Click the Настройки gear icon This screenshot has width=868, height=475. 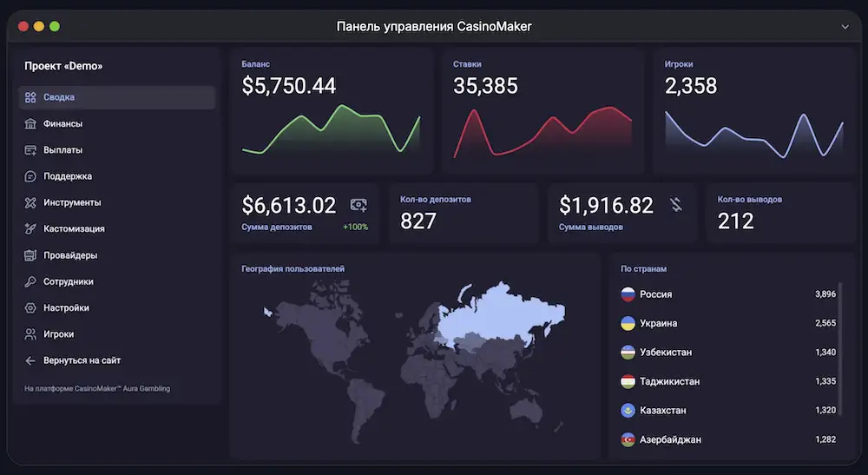[30, 308]
